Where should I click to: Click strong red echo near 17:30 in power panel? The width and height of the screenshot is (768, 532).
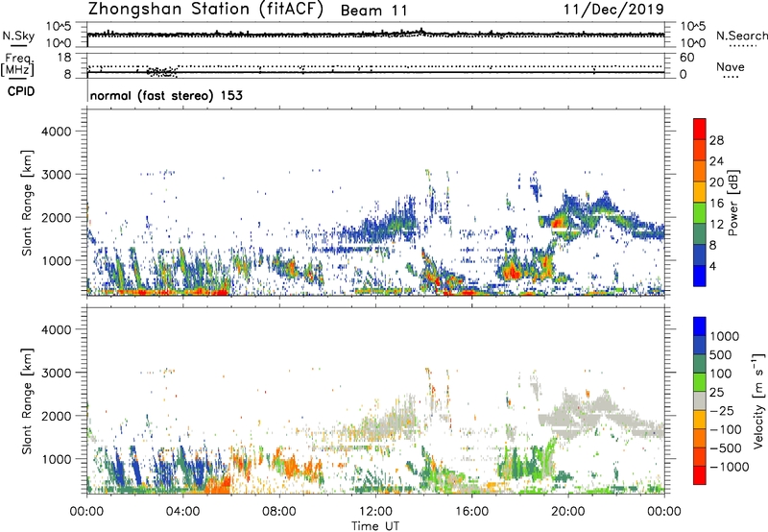[x=513, y=271]
